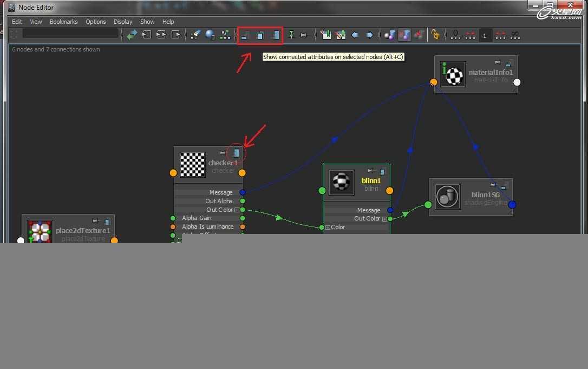
Task: Click place2dTexture1 node view mode icon
Action: (x=107, y=222)
